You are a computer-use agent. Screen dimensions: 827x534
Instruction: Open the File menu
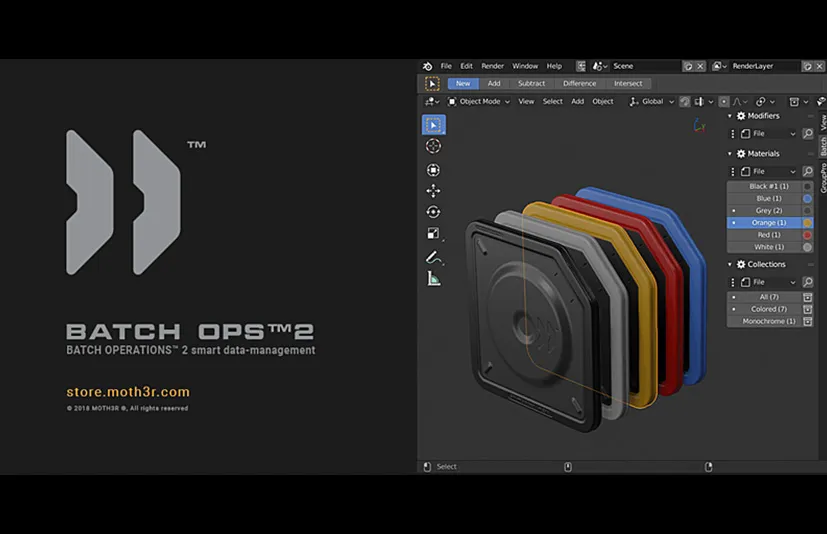tap(446, 66)
